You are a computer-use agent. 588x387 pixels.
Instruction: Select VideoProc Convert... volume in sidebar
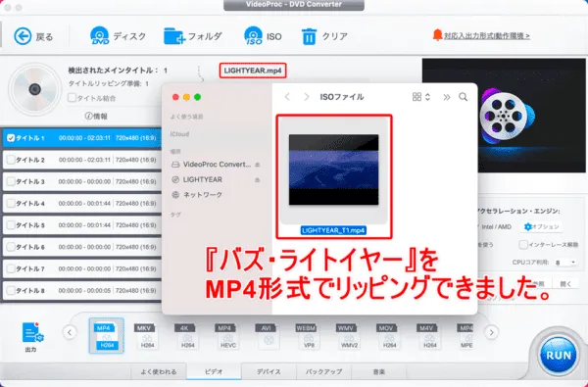211,165
